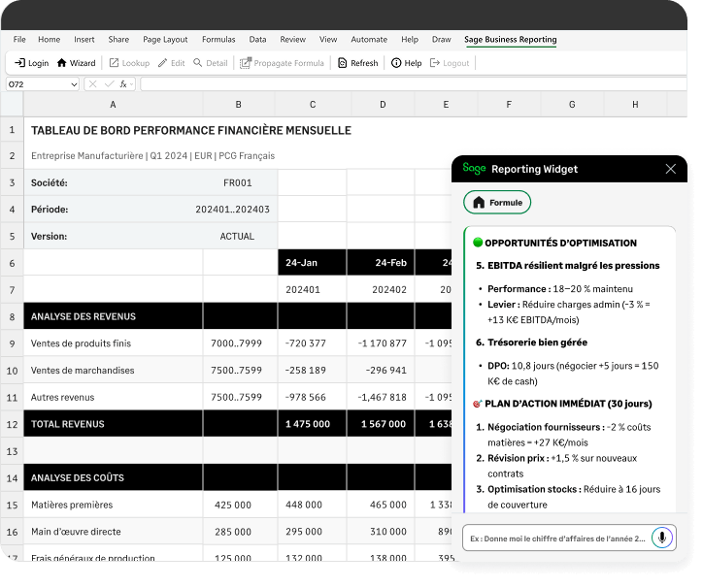This screenshot has height=588, width=703.
Task: Select column G header
Action: pyautogui.click(x=572, y=105)
